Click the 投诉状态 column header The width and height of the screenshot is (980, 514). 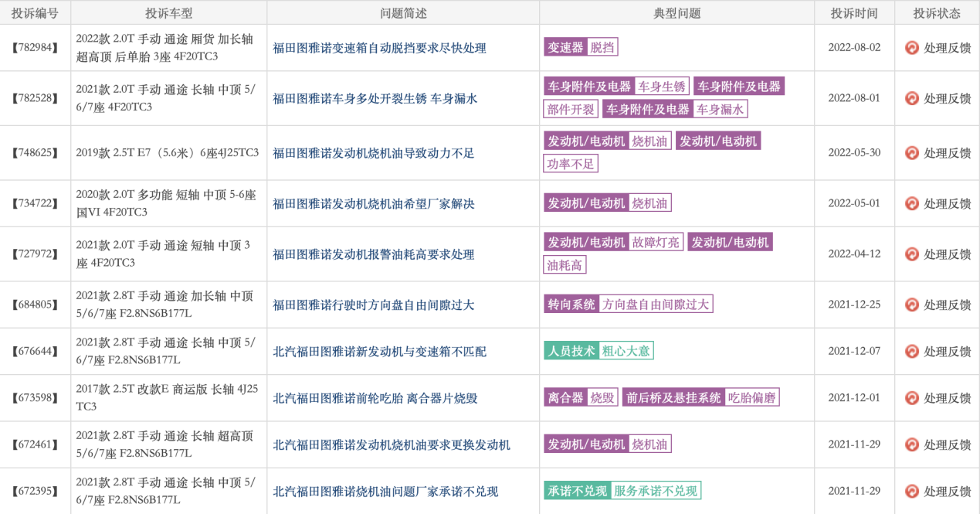click(937, 13)
